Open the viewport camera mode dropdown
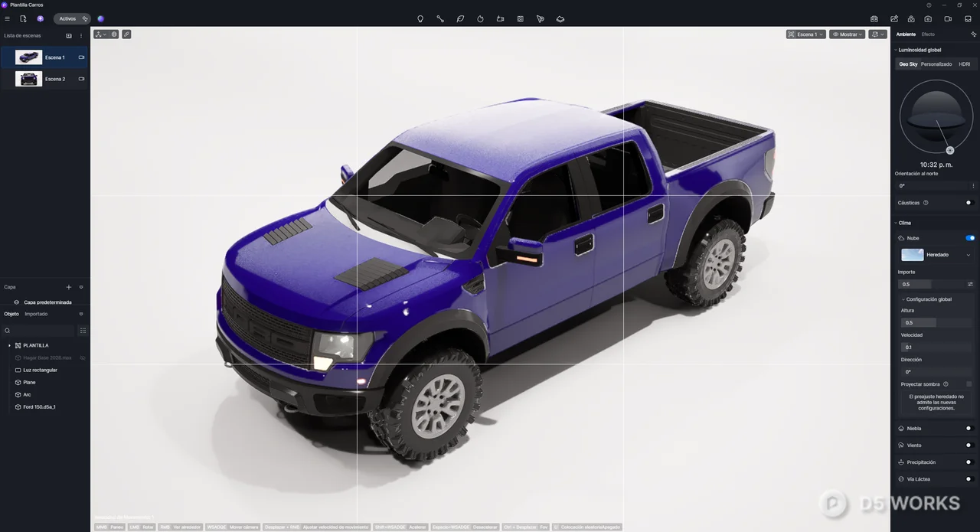 (x=877, y=34)
